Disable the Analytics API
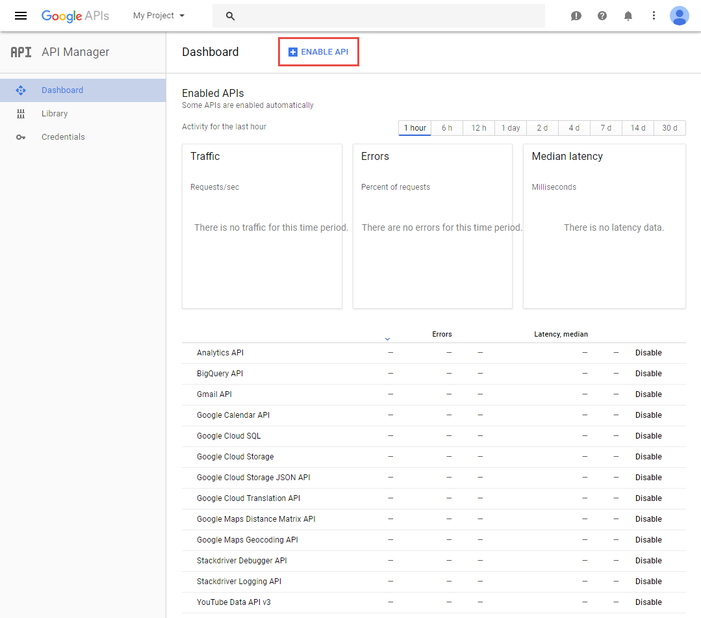701x618 pixels. [x=648, y=353]
